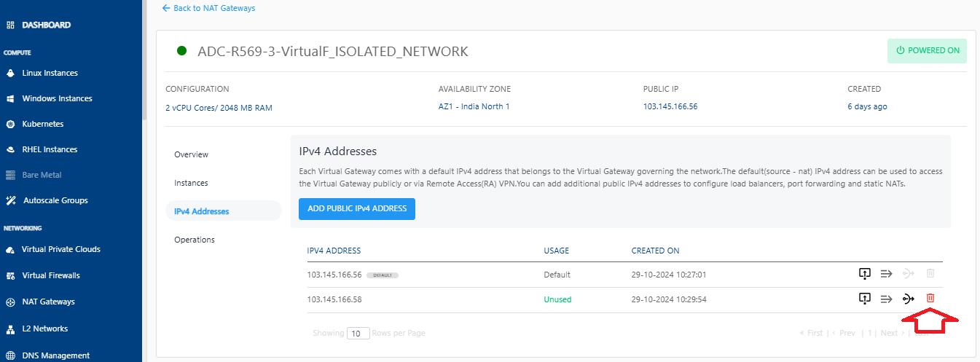Screen dimensions: 980x362
Task: Click the ADC-R569-3-VirtualF_ISOLATED_NETWORK title
Action: point(333,51)
